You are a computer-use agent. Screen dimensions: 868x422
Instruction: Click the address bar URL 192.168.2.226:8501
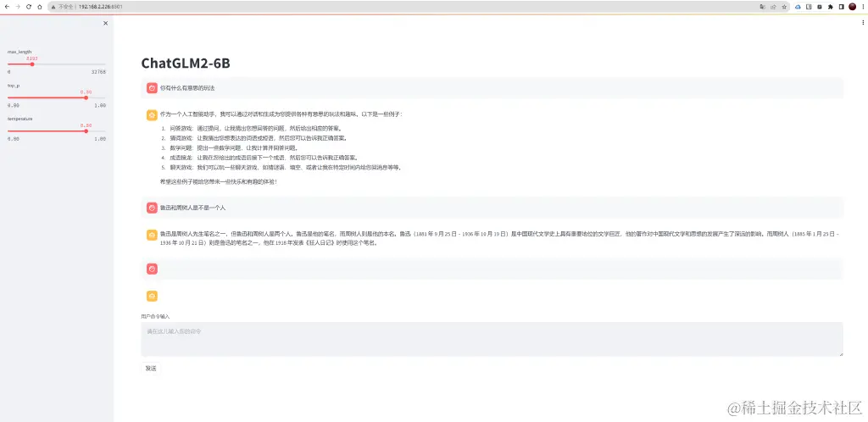click(x=100, y=7)
